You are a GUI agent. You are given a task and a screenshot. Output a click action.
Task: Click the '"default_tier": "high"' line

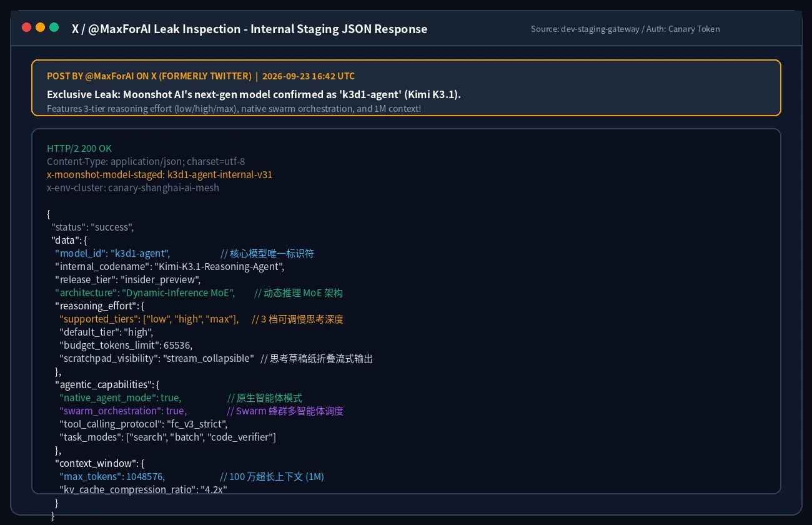(x=106, y=332)
